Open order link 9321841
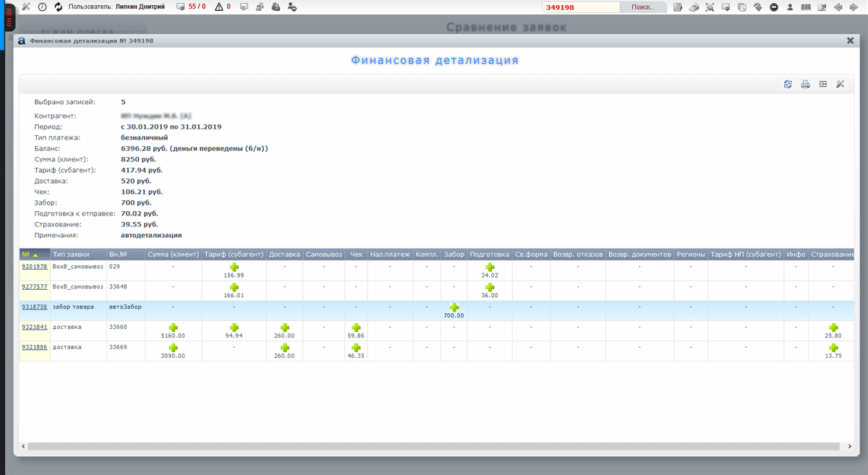 click(x=34, y=328)
